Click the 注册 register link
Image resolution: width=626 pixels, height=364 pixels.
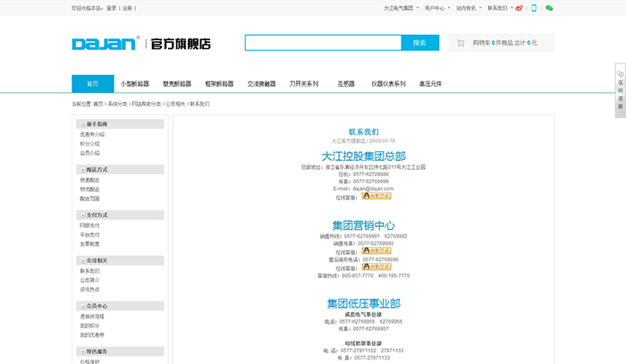[x=127, y=8]
